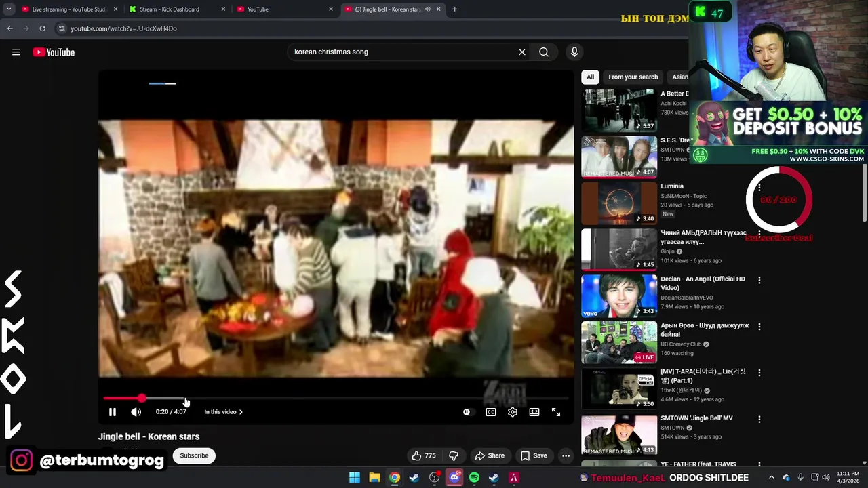This screenshot has width=868, height=488.
Task: Mute the Jingle bell tab audio icon
Action: (x=427, y=9)
